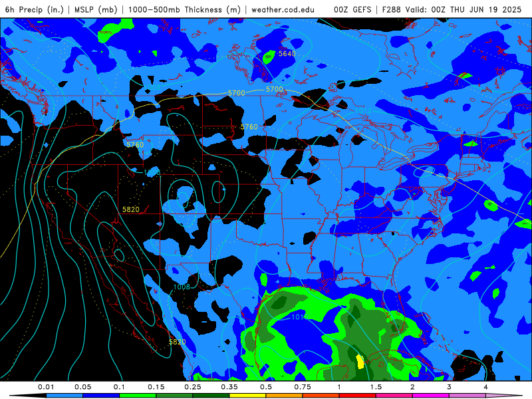
Task: Click the 1008 isobar label over northern Mexico
Action: 182,287
